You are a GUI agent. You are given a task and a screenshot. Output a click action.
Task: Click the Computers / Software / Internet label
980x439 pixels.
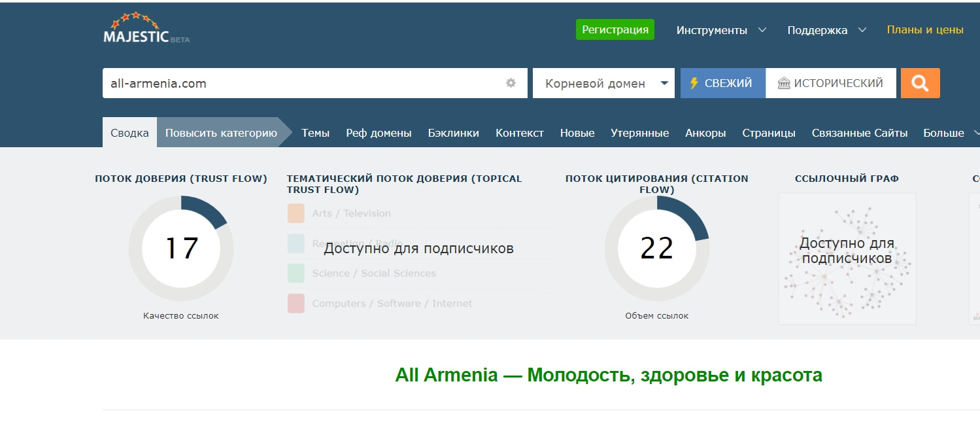(392, 304)
